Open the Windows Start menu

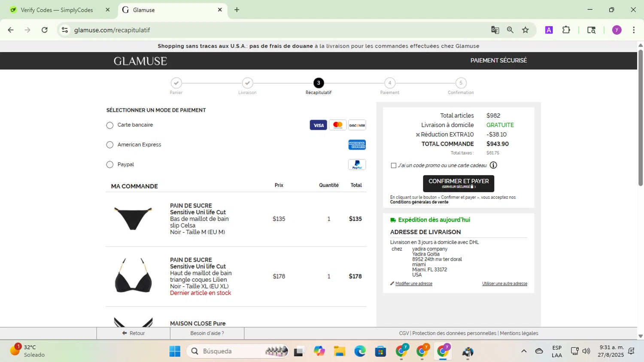(175, 351)
